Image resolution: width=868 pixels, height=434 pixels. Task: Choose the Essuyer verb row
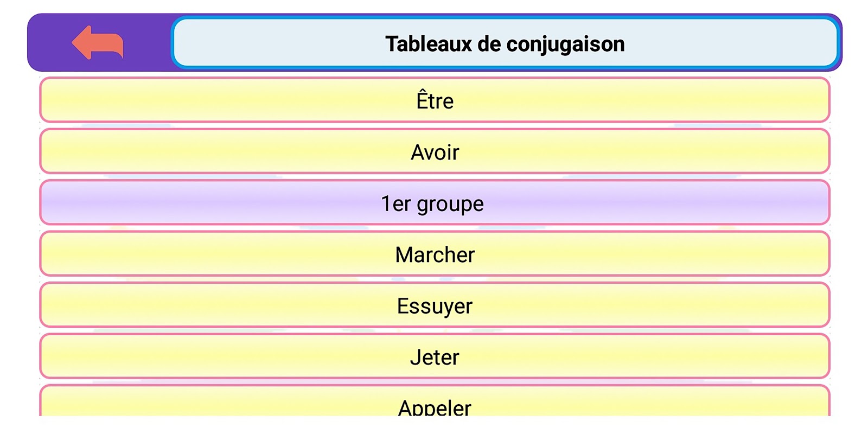pyautogui.click(x=435, y=305)
